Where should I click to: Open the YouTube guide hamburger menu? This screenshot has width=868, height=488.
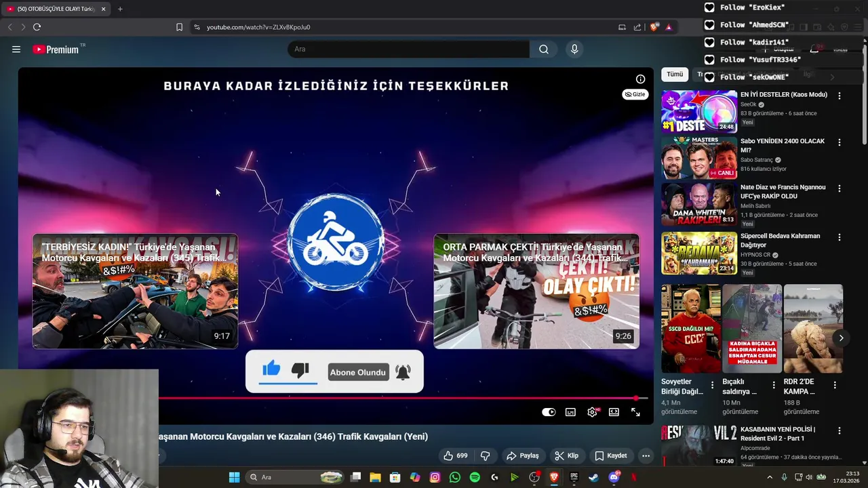pyautogui.click(x=16, y=49)
